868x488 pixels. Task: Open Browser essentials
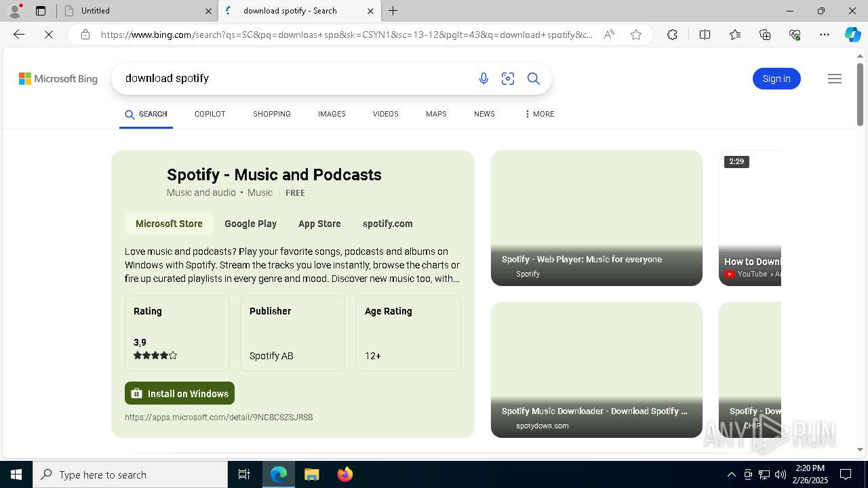point(795,35)
